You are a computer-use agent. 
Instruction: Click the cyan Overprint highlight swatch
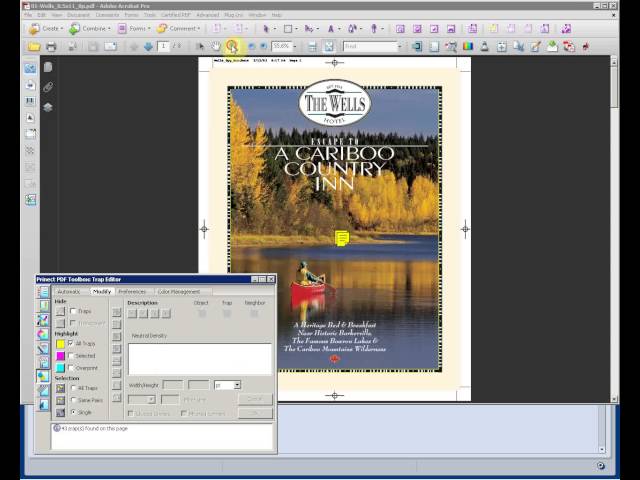(x=60, y=368)
